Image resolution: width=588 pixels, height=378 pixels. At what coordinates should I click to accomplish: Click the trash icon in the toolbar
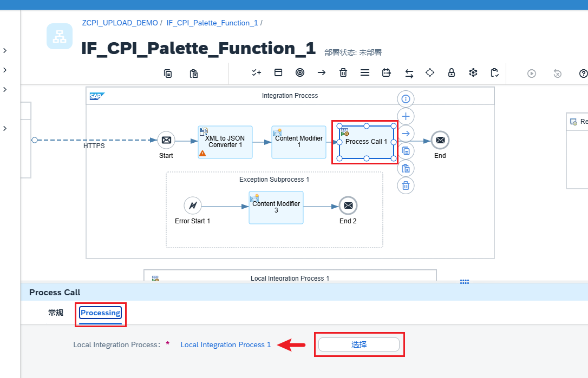tap(343, 72)
